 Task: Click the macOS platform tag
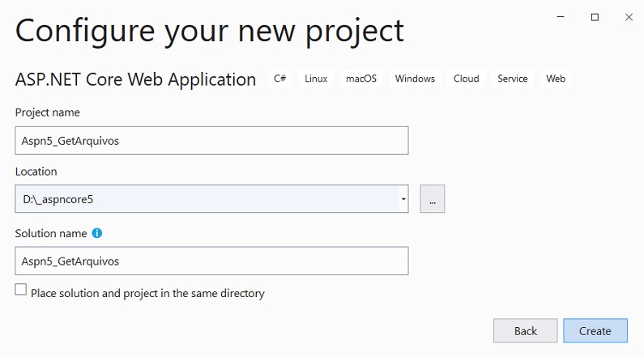[361, 79]
